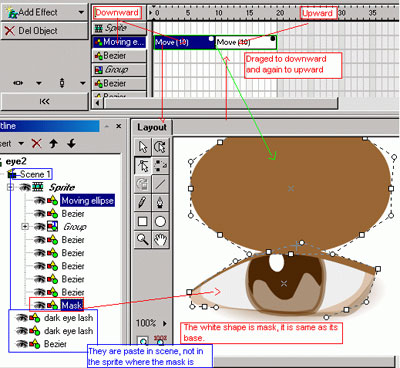
Task: Select the Sprite row in timeline list
Action: point(119,28)
